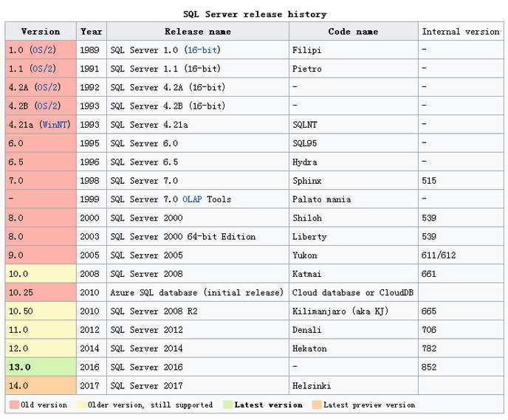Image resolution: width=508 pixels, height=420 pixels.
Task: Click the SQL Server 2017 release name
Action: tap(146, 385)
